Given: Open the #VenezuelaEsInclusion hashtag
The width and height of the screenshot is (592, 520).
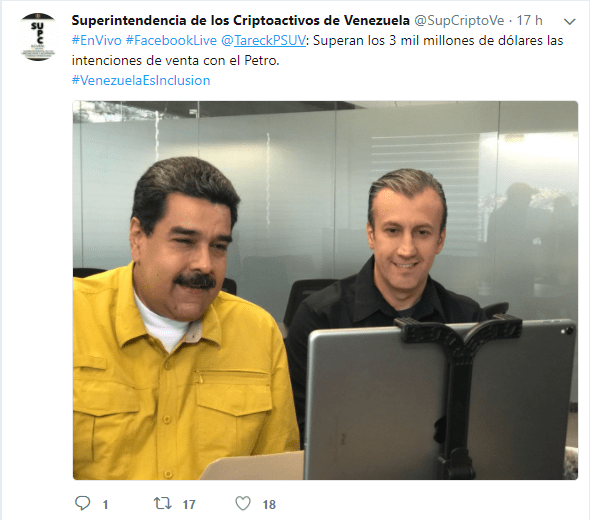Looking at the screenshot, I should [x=141, y=80].
